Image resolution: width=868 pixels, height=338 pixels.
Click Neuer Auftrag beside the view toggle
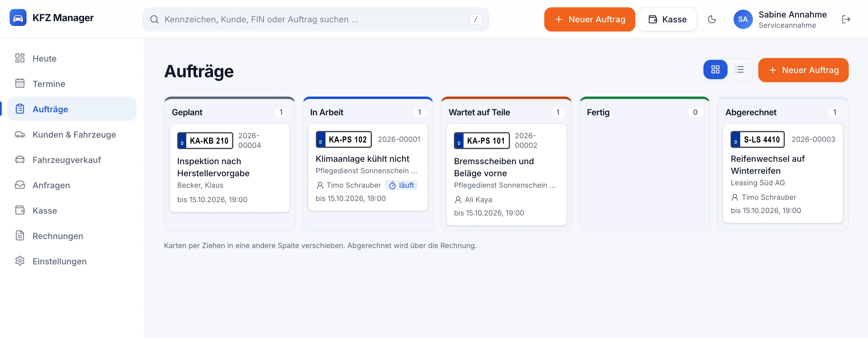pyautogui.click(x=803, y=70)
